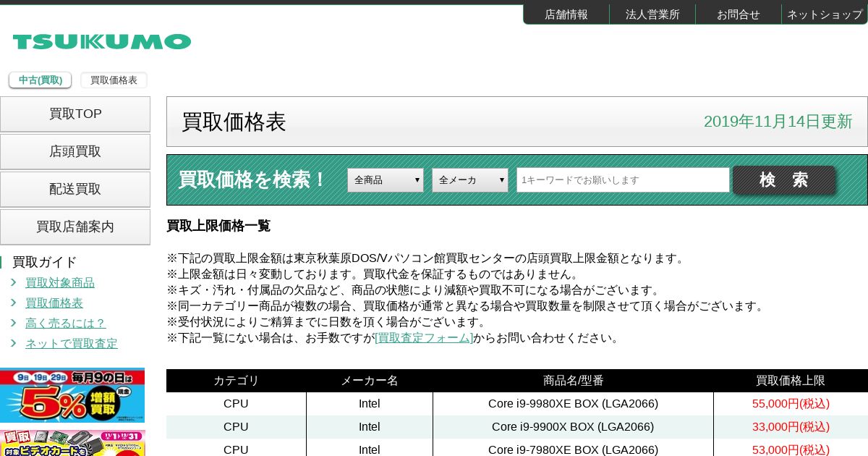The image size is (868, 456).
Task: Open お問合せ in the top navigation
Action: coord(739,14)
